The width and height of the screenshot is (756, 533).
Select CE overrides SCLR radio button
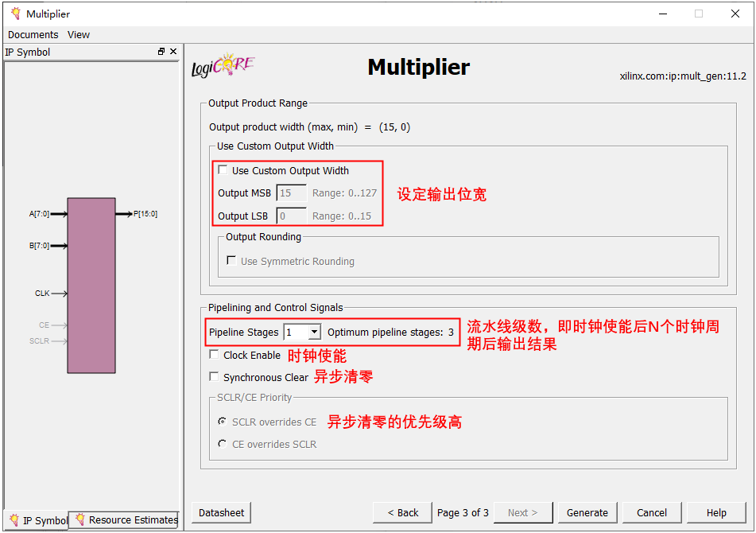[x=223, y=444]
